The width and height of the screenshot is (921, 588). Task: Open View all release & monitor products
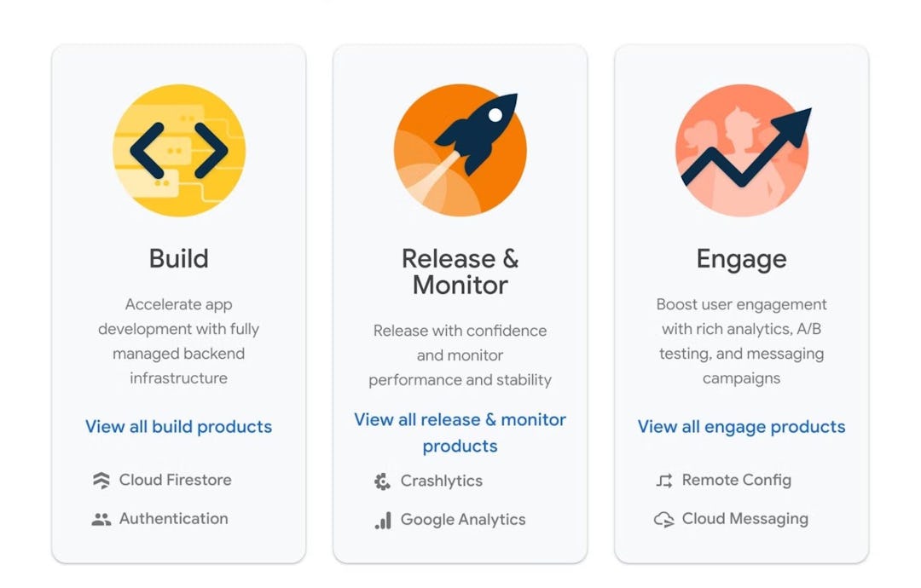coord(460,432)
